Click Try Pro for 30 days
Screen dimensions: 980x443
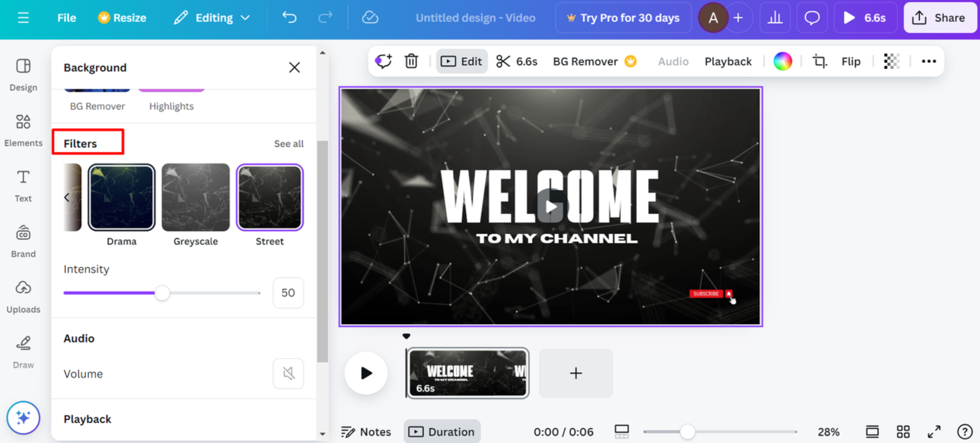(x=623, y=18)
